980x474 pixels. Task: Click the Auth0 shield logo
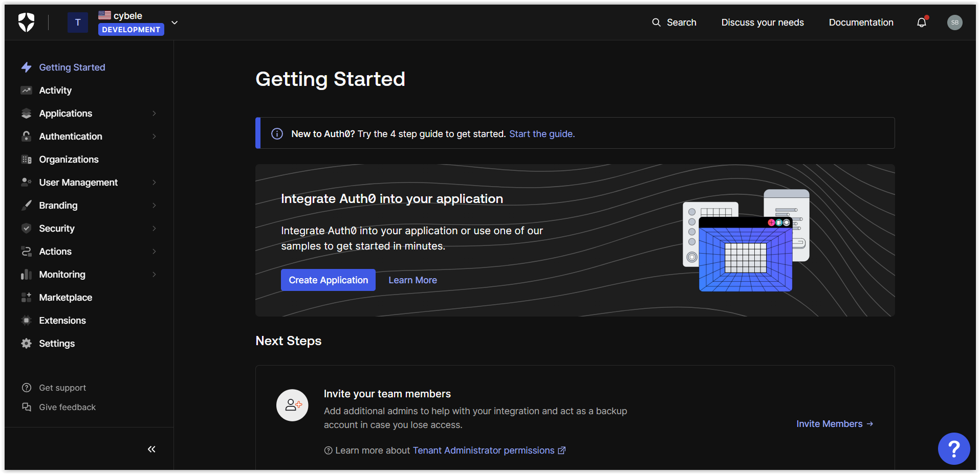tap(26, 22)
